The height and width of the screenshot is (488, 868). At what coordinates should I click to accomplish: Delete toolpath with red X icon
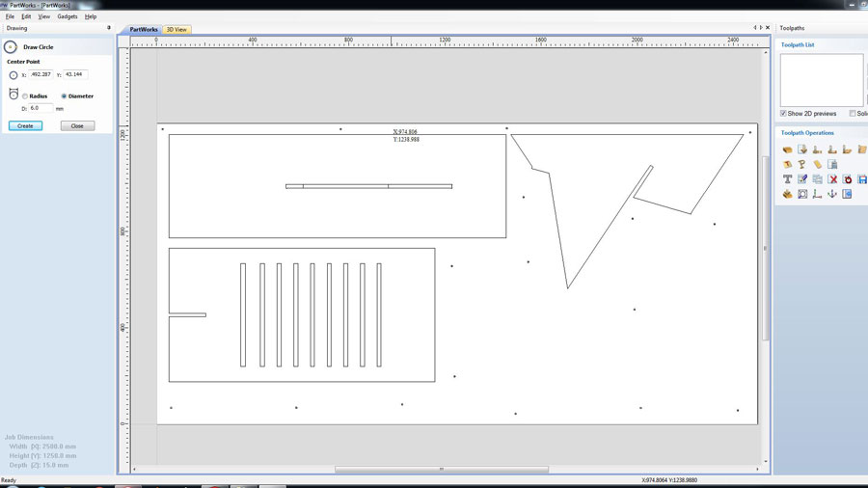832,179
